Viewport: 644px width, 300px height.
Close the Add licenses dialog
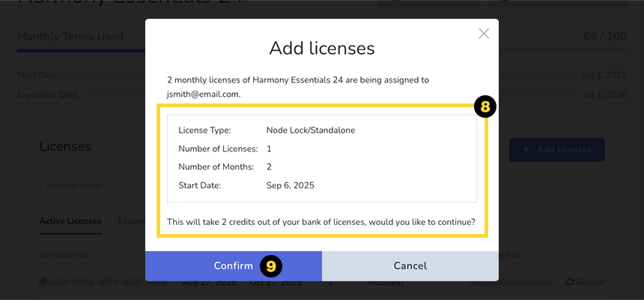(x=484, y=34)
